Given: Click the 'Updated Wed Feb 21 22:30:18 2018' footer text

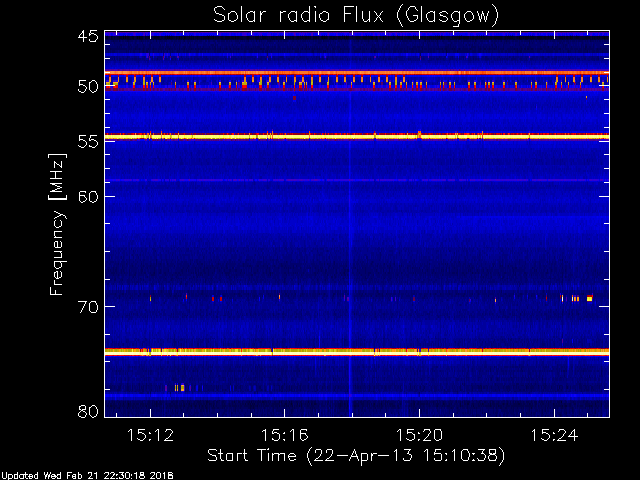Looking at the screenshot, I should click(x=87, y=476).
